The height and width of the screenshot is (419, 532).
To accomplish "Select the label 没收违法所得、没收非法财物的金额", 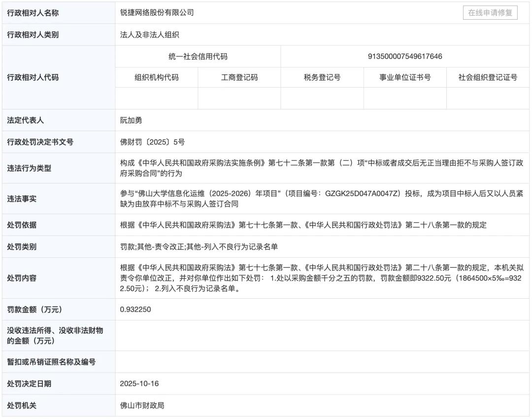I will click(55, 336).
